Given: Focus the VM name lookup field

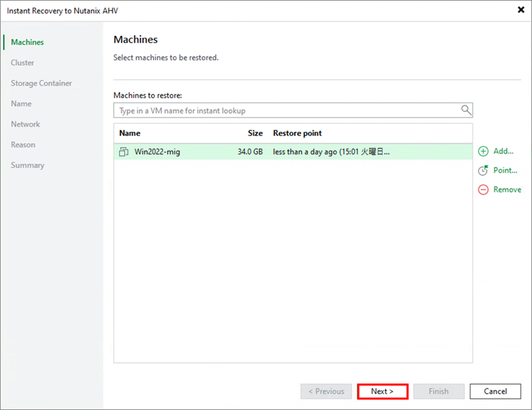Looking at the screenshot, I should [293, 110].
